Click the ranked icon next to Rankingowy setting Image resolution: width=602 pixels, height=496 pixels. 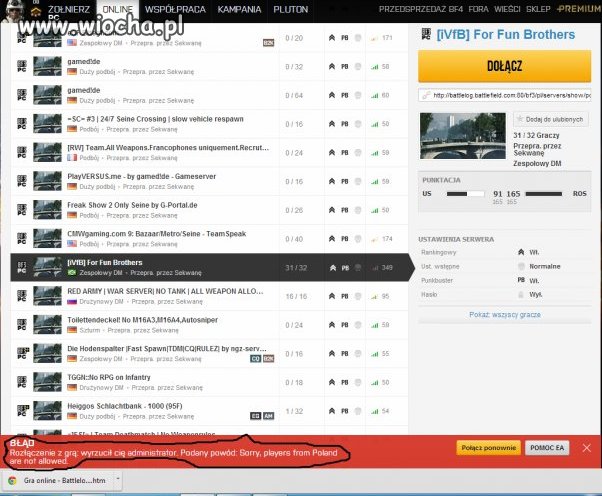[521, 252]
